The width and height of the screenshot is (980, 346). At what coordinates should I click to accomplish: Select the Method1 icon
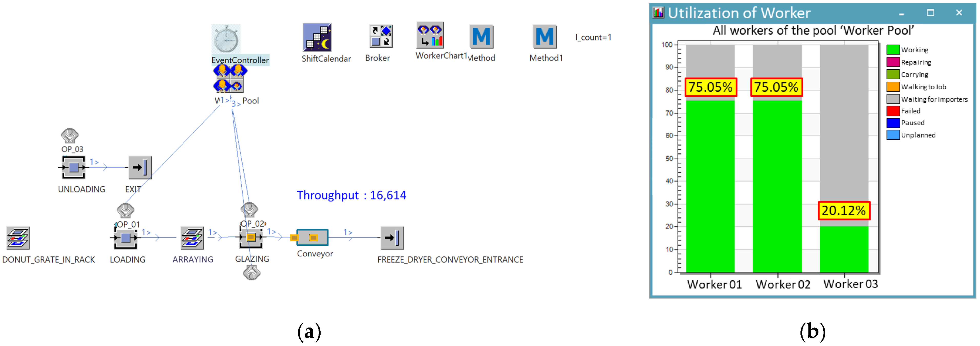tap(545, 37)
